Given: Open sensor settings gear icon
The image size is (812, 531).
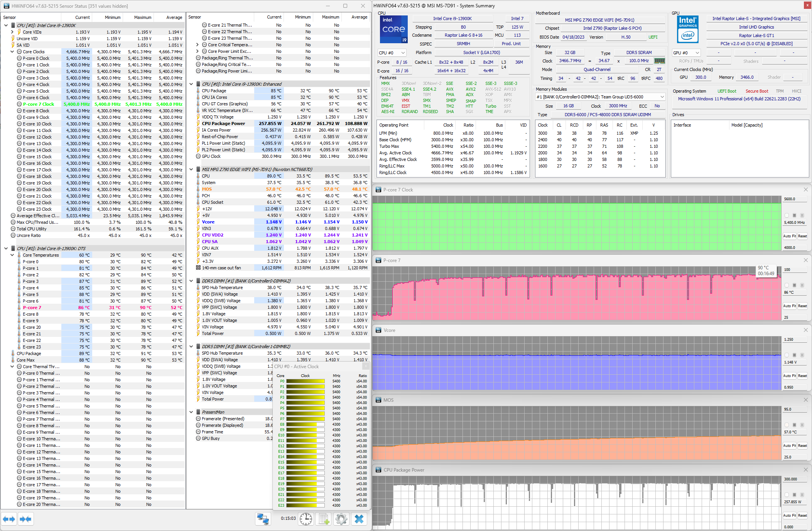Looking at the screenshot, I should click(341, 519).
